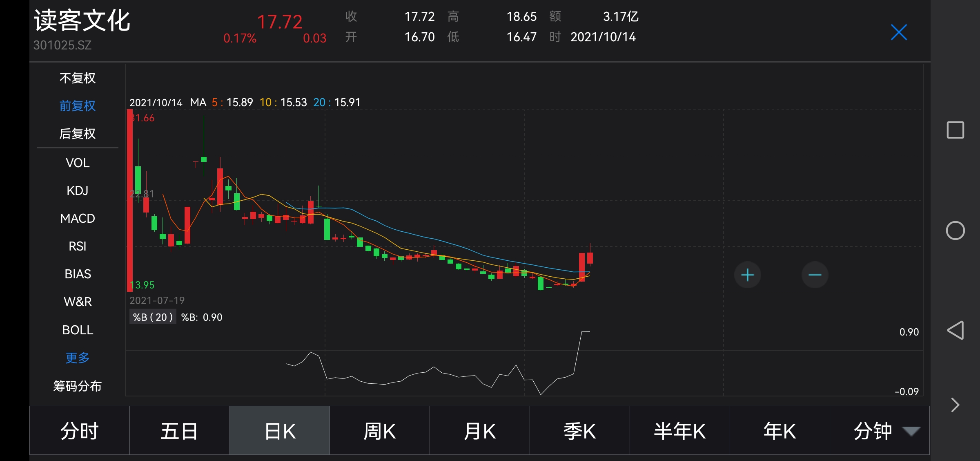
Task: Click the high price 18.65
Action: [521, 16]
